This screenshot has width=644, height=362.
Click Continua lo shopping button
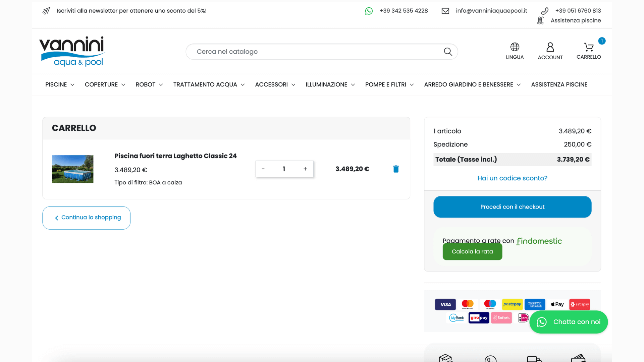point(86,218)
